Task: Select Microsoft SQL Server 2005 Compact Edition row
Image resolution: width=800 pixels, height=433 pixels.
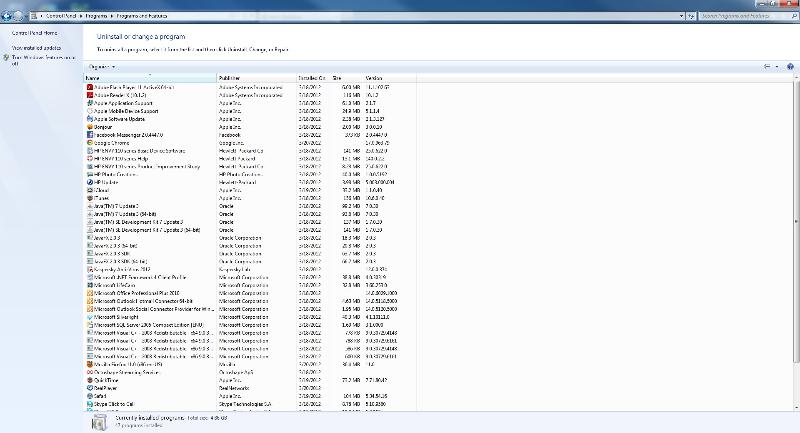Action: (250, 325)
